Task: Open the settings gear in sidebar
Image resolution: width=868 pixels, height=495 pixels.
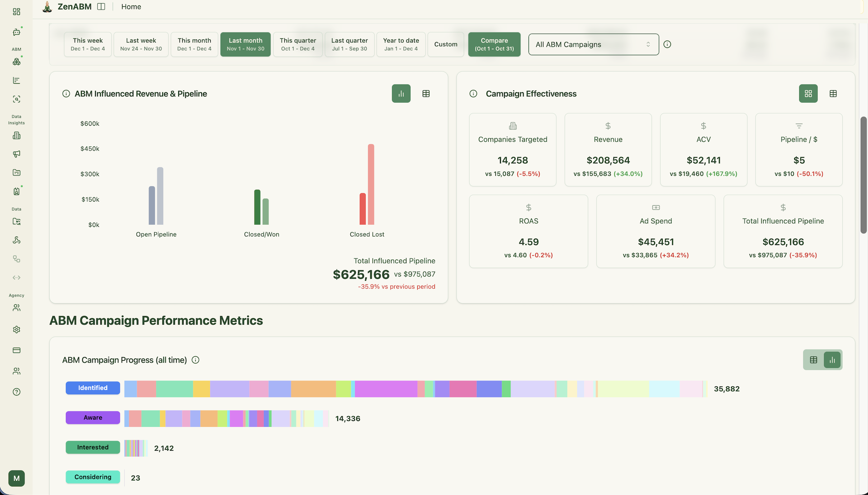Action: [17, 330]
